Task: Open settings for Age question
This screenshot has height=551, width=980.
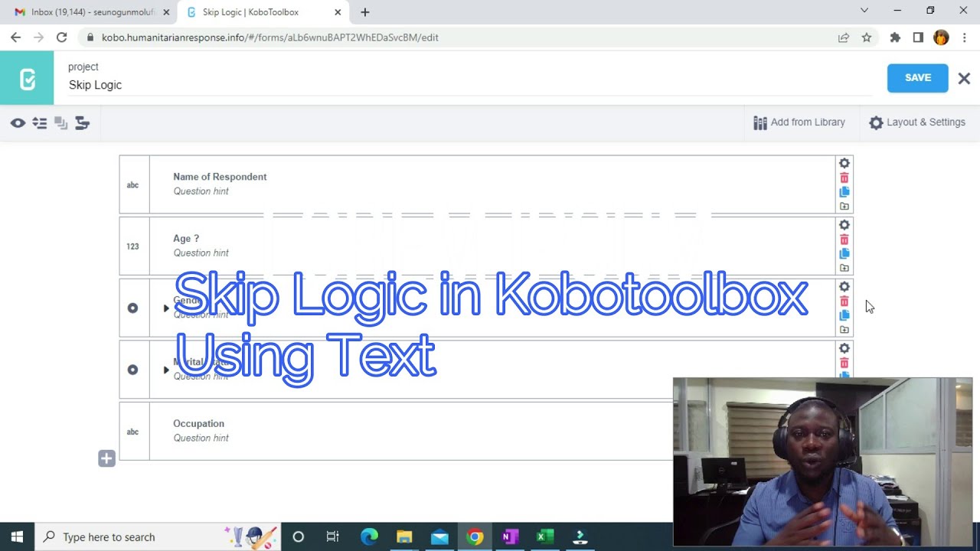Action: pyautogui.click(x=844, y=225)
